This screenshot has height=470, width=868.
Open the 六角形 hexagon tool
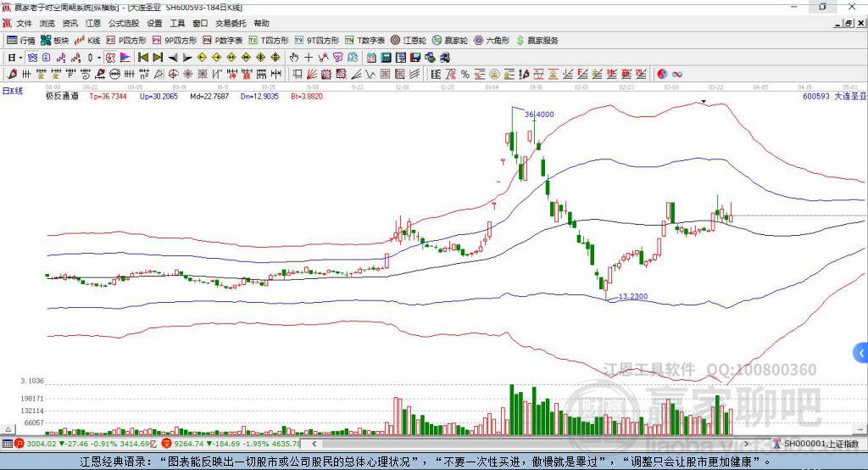click(x=492, y=41)
